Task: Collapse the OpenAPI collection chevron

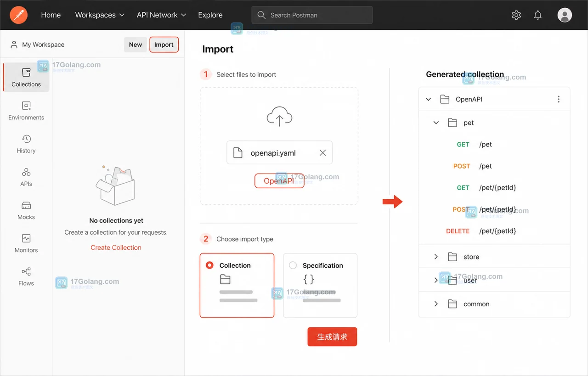Action: [429, 99]
